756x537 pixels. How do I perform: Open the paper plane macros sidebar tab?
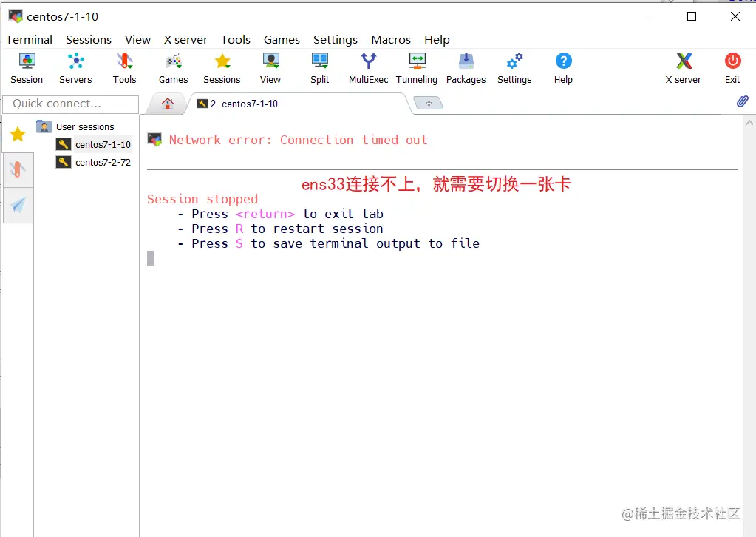coord(18,205)
